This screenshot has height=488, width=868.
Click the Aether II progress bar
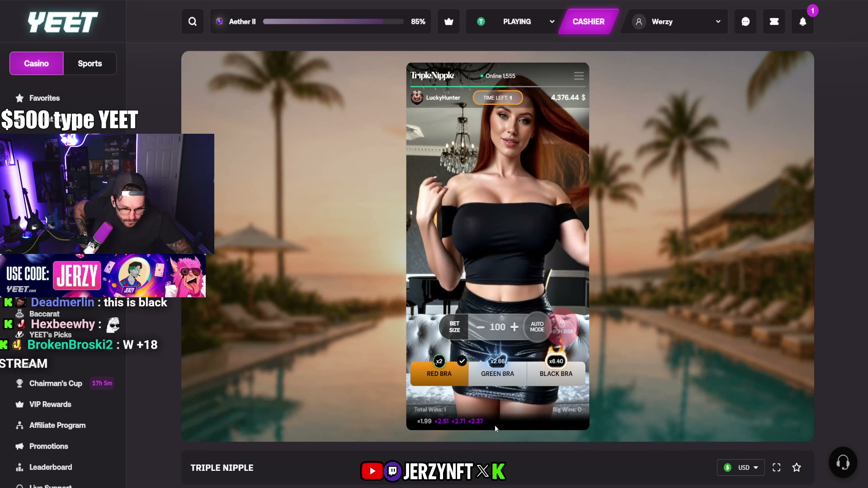[x=333, y=22]
